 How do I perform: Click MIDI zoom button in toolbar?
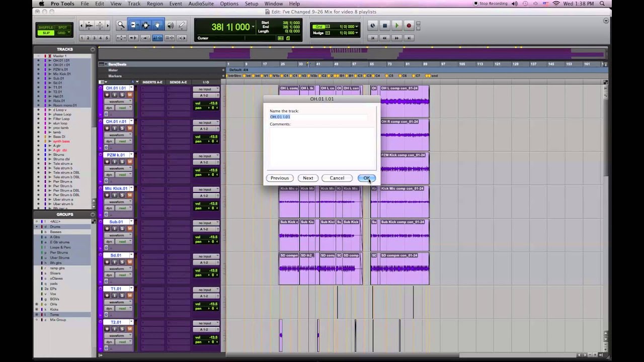tap(99, 25)
